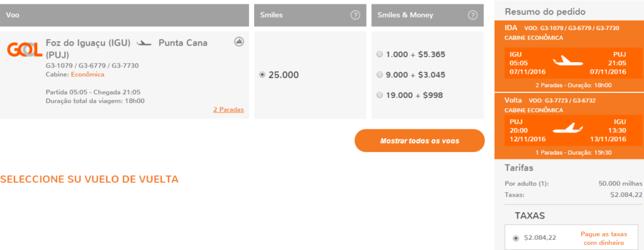Click the IDA outbound airplane icon in the summary
Image resolution: width=644 pixels, height=250 pixels.
click(568, 62)
